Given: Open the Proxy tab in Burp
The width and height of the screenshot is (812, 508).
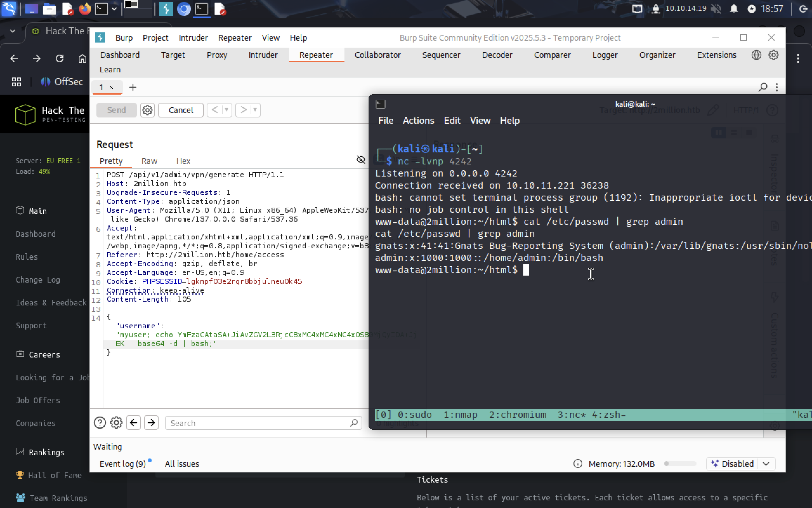Looking at the screenshot, I should click(217, 55).
